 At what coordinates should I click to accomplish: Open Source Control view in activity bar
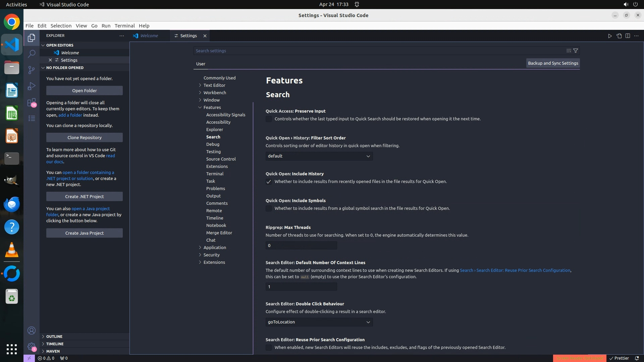click(32, 70)
